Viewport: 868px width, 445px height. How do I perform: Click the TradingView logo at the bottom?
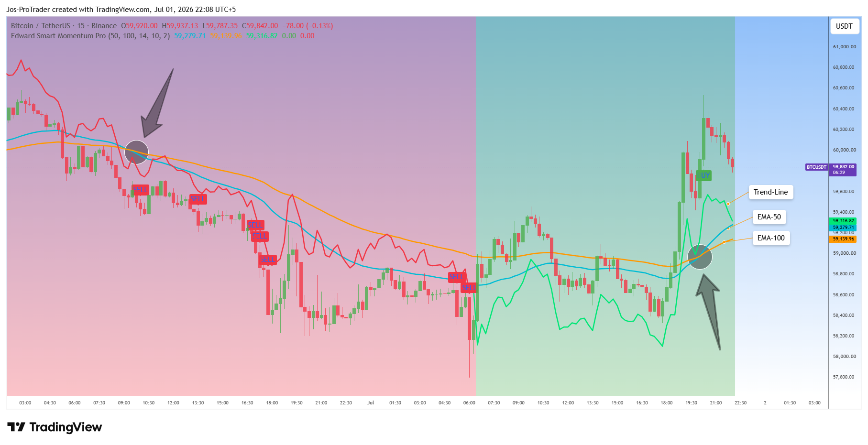coord(55,427)
